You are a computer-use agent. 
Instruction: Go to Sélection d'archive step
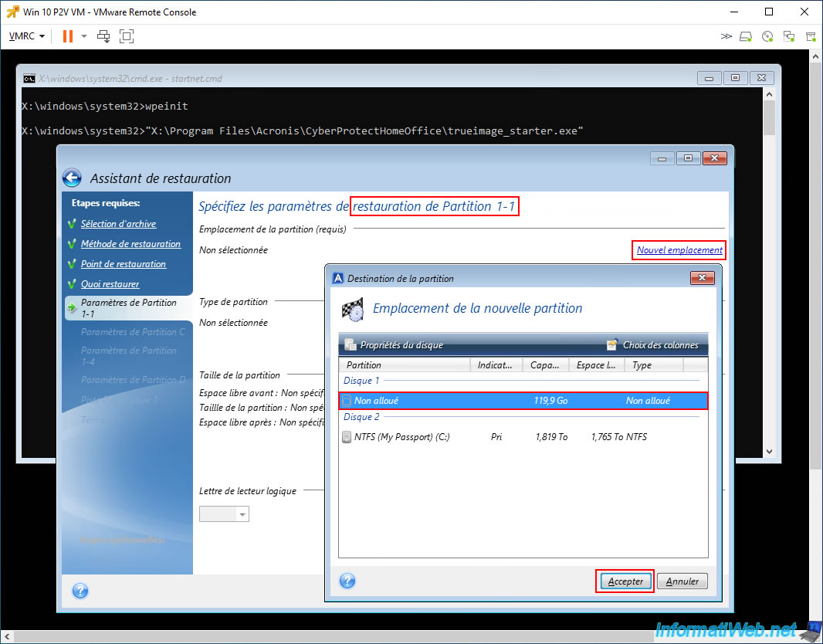coord(118,224)
